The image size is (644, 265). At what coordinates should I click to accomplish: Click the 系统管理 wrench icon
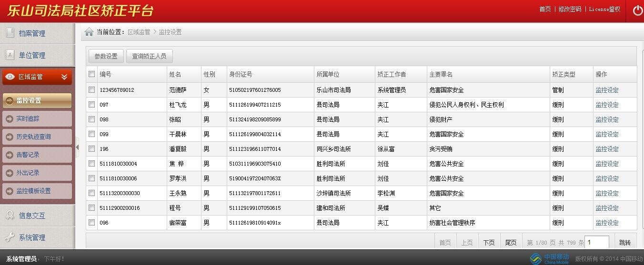click(x=10, y=237)
